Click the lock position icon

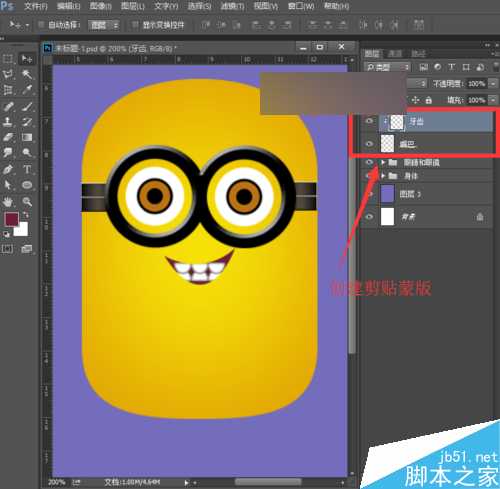pos(415,100)
